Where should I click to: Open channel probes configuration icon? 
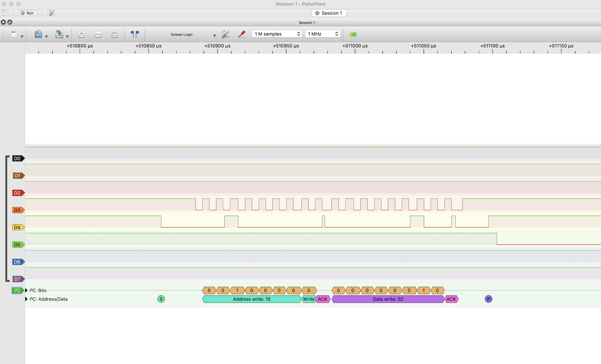point(242,34)
